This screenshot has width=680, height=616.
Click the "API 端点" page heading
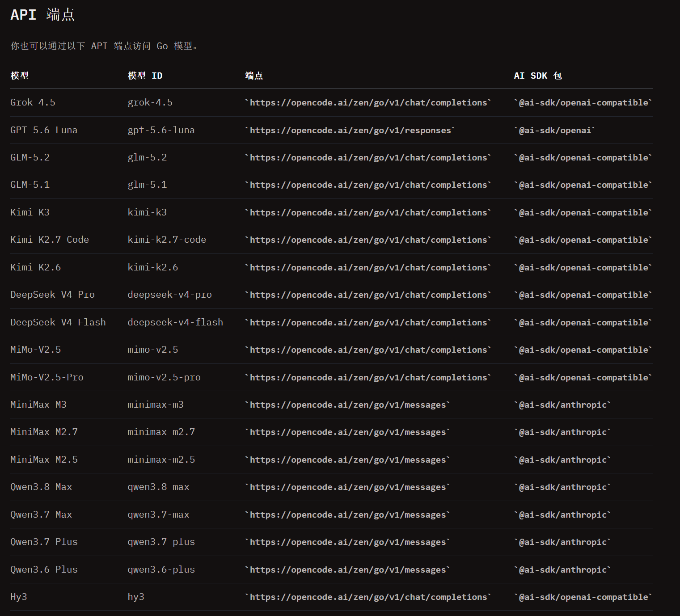42,15
